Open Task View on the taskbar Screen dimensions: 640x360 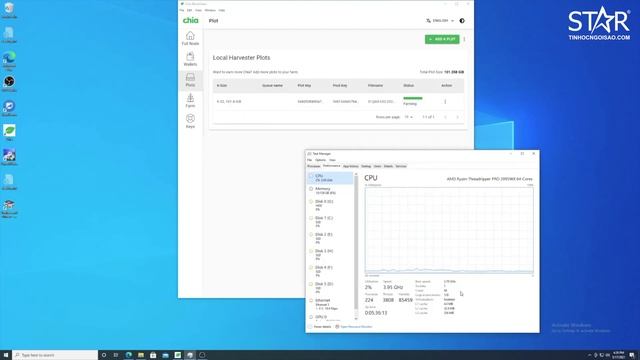(116, 355)
